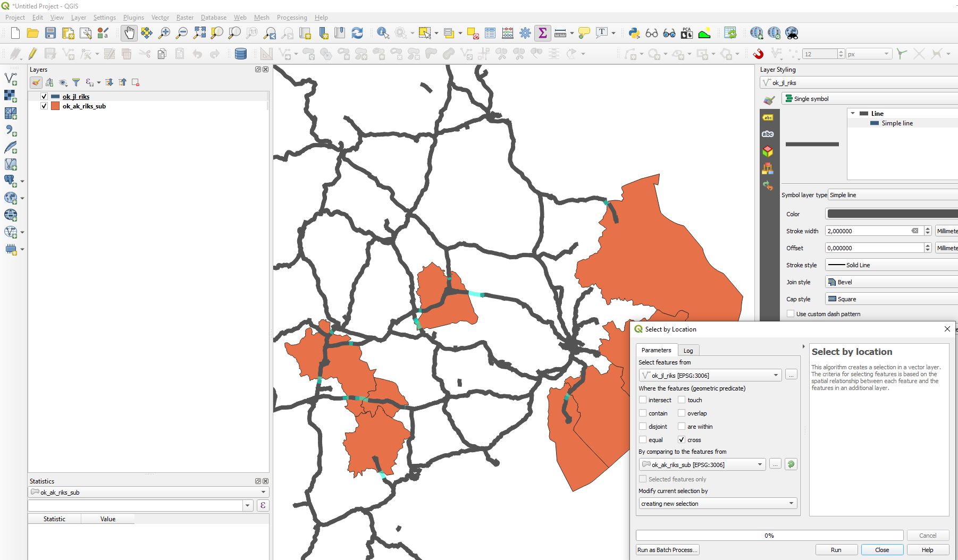
Task: Check the equal predicate
Action: (x=643, y=440)
